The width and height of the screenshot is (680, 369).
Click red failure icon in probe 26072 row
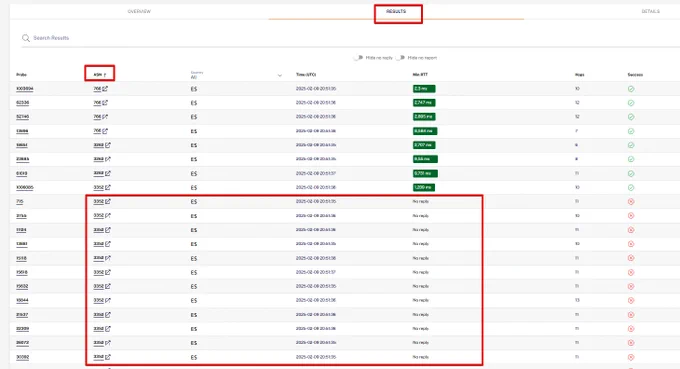[x=631, y=343]
